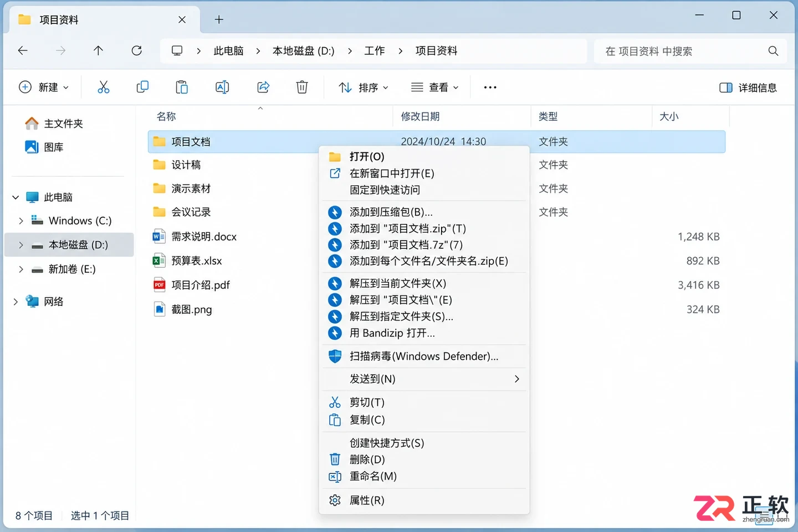The width and height of the screenshot is (798, 532).
Task: Toggle the 详细信息 details pane
Action: [748, 88]
